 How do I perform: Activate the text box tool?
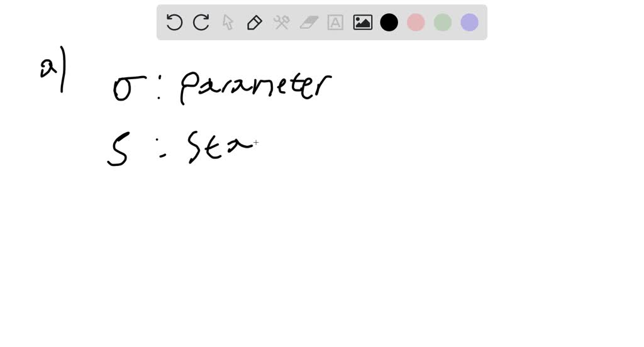tap(335, 22)
